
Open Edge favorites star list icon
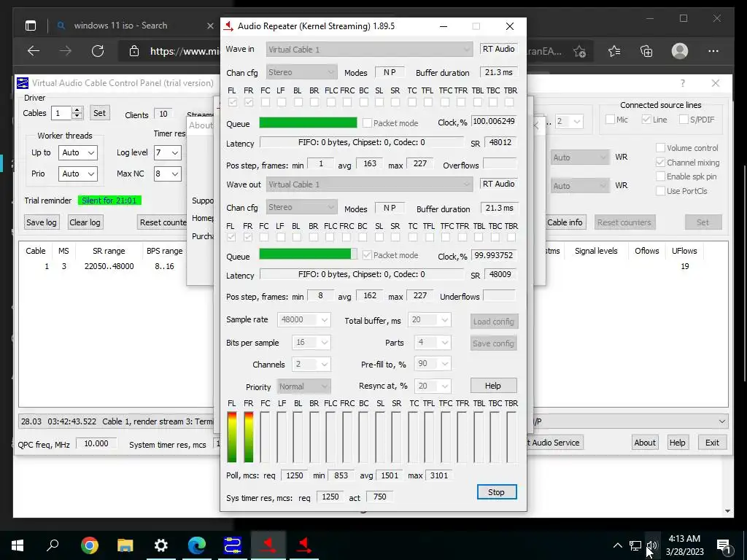tap(614, 51)
